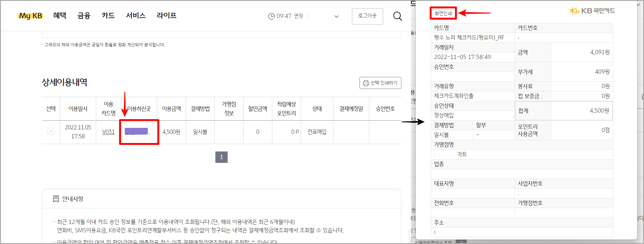
Task: Expand the user account dropdown chevron
Action: click(x=336, y=16)
